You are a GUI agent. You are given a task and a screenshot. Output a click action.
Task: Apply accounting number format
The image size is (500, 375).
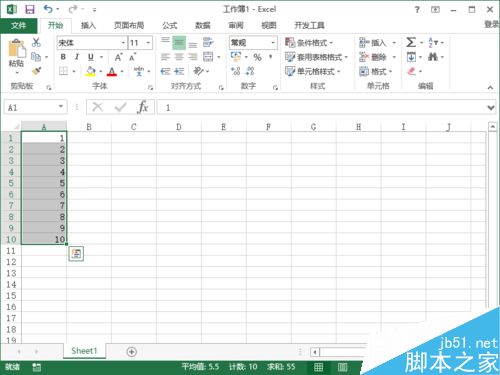pos(236,57)
